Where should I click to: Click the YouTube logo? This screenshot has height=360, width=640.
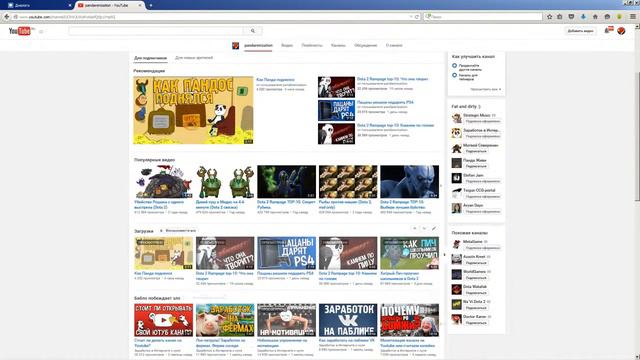(x=20, y=31)
